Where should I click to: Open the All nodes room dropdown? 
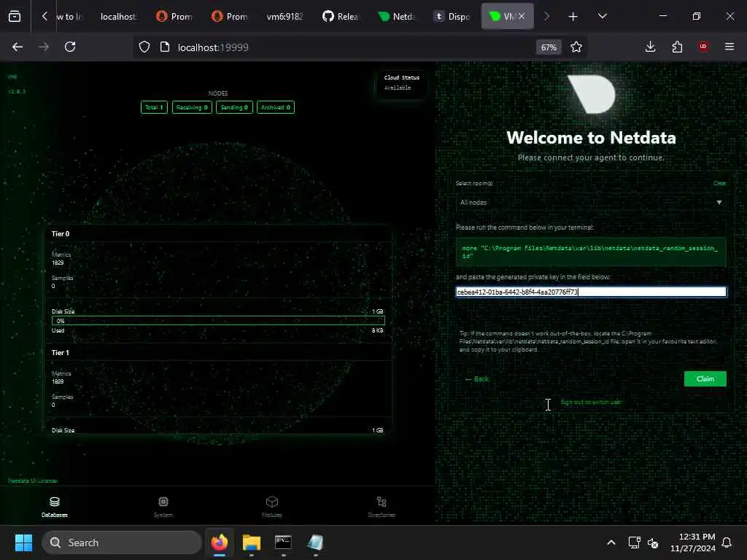pyautogui.click(x=591, y=203)
